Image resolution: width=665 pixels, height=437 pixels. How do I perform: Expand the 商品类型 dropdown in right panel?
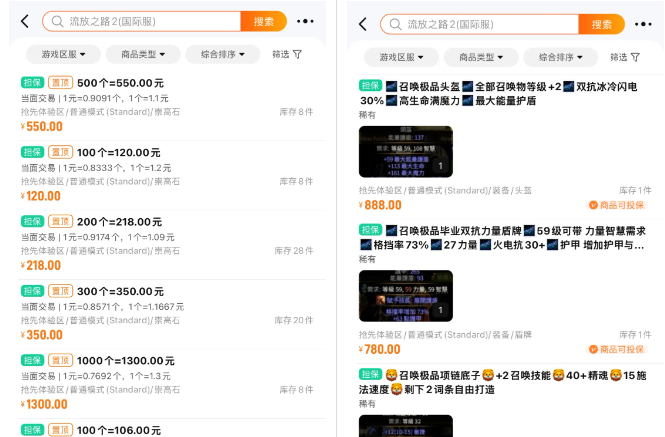point(481,57)
